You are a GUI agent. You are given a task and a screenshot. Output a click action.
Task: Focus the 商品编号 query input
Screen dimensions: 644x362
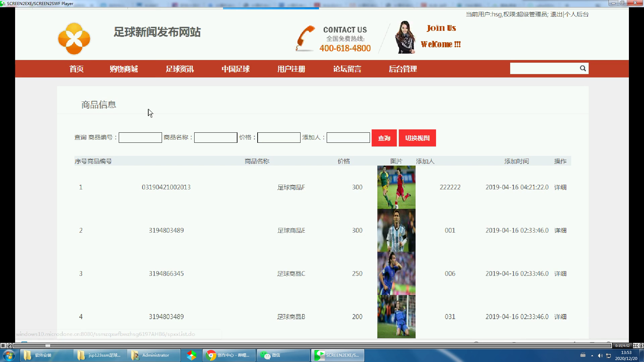pos(140,138)
